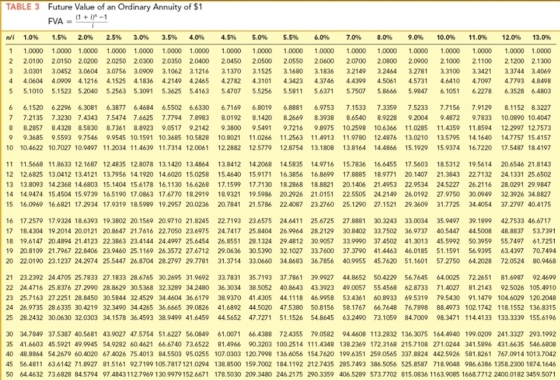Select the '6.0%' column header
560x380 pixels.
(x=322, y=37)
